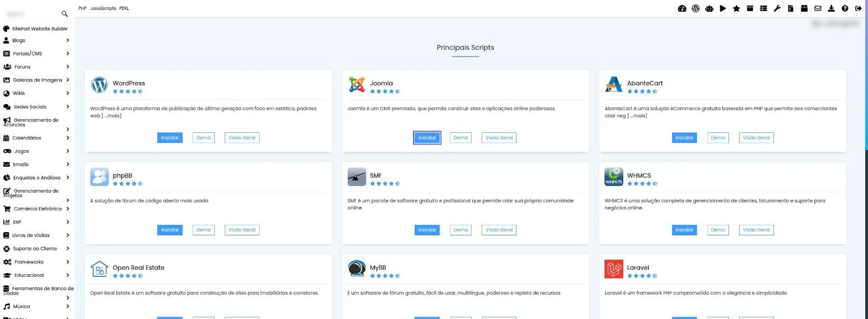Switch to the PERL scripts tab

[x=124, y=8]
